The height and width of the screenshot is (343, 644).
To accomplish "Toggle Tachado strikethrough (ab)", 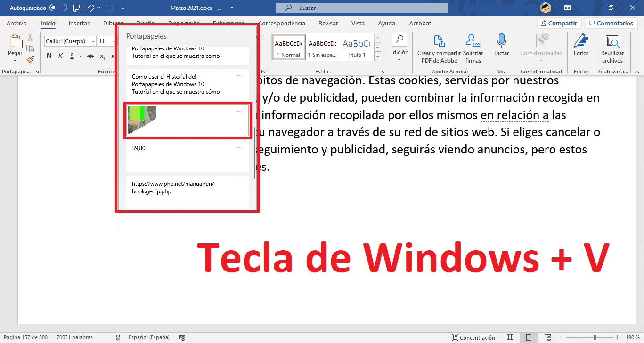I will pyautogui.click(x=90, y=56).
